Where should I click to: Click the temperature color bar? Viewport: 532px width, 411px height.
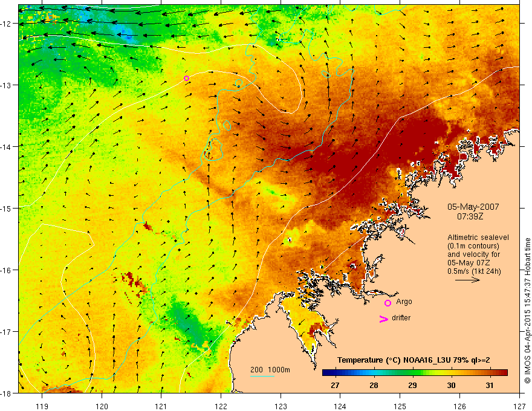click(415, 372)
